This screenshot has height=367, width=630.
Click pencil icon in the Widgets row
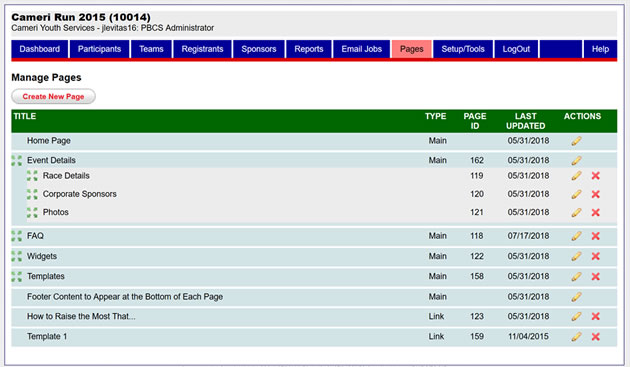pyautogui.click(x=576, y=256)
